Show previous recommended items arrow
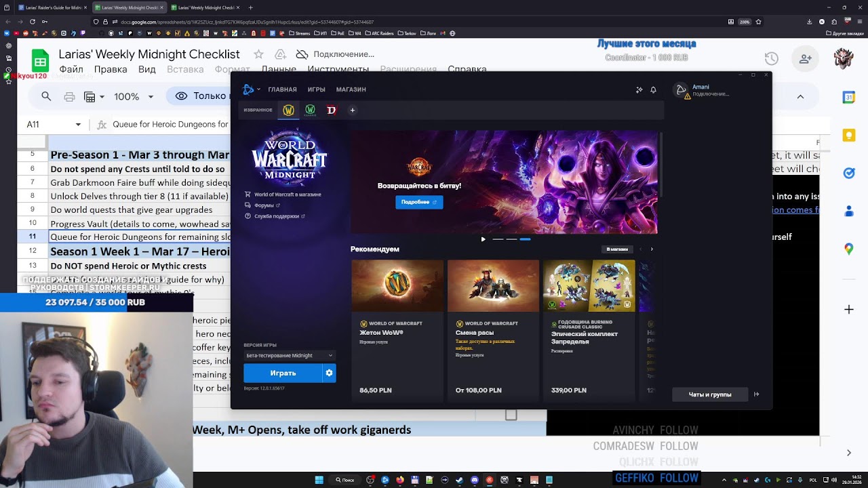Image resolution: width=868 pixels, height=488 pixels. (x=640, y=249)
